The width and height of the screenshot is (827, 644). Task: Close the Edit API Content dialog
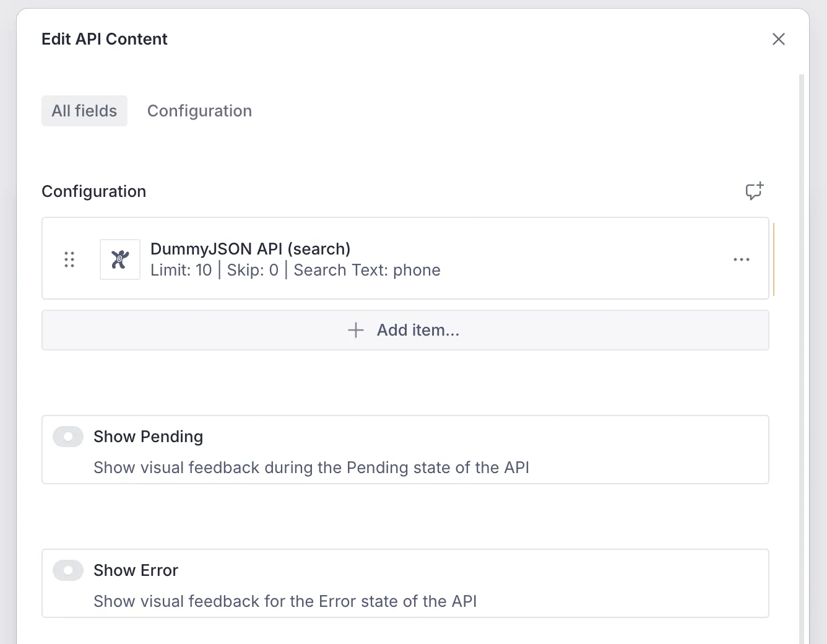778,39
